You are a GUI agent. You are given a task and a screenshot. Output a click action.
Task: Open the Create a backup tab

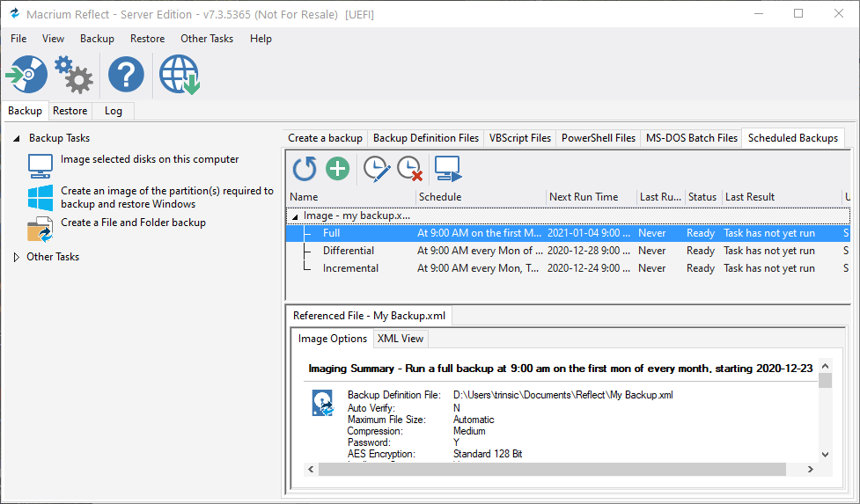point(325,138)
